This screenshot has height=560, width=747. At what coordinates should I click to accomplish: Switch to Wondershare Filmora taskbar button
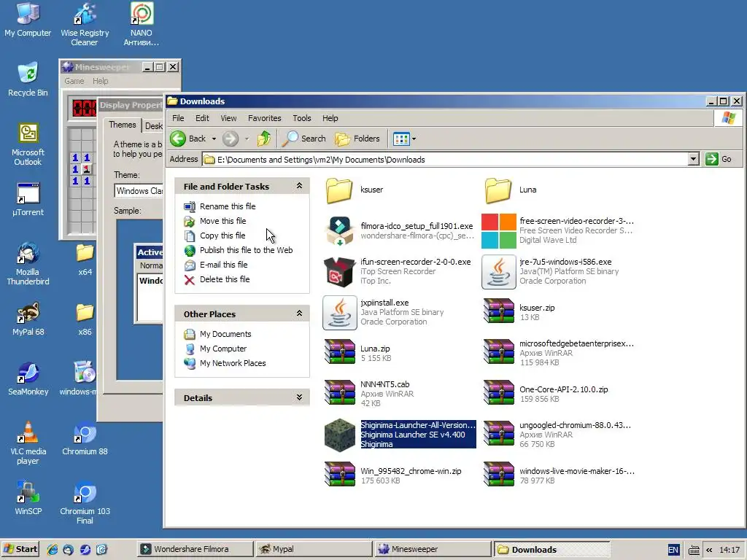click(196, 549)
